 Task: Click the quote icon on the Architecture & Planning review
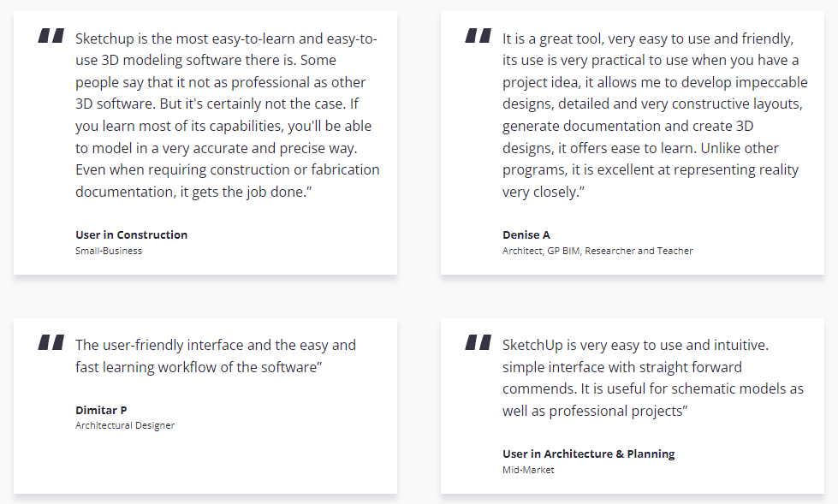pos(478,342)
